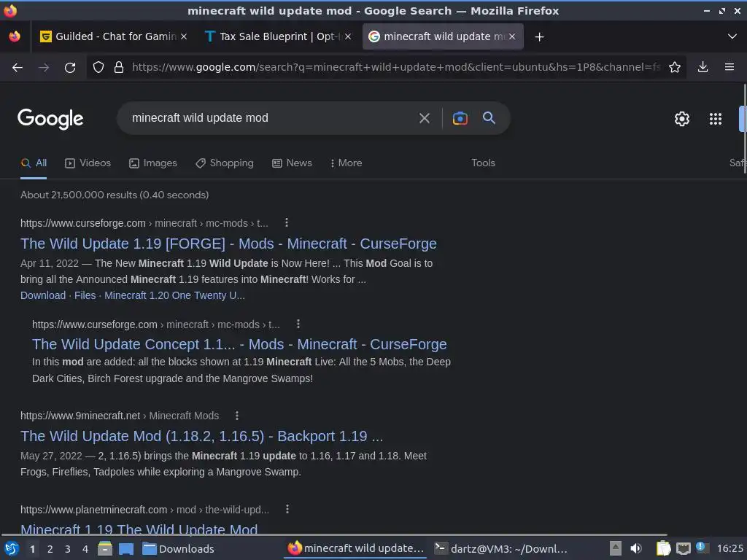This screenshot has width=747, height=560.
Task: Open the system start menu icon
Action: point(12,549)
